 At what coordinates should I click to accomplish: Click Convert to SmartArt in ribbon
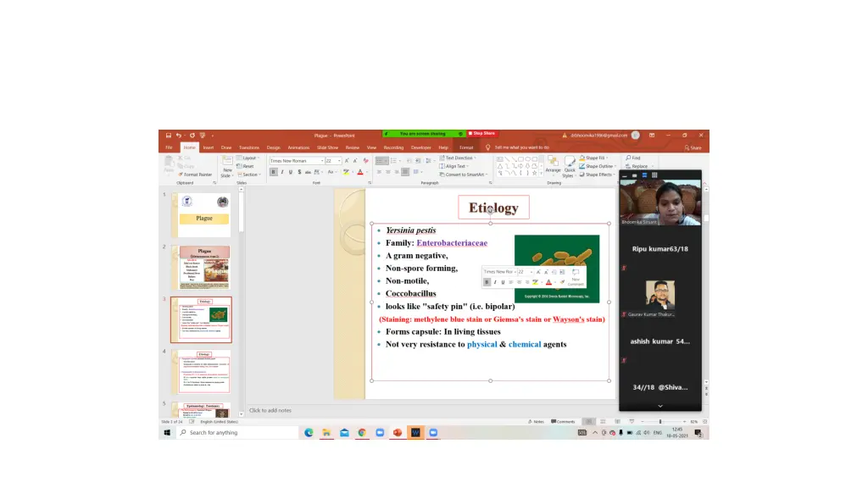tap(465, 175)
